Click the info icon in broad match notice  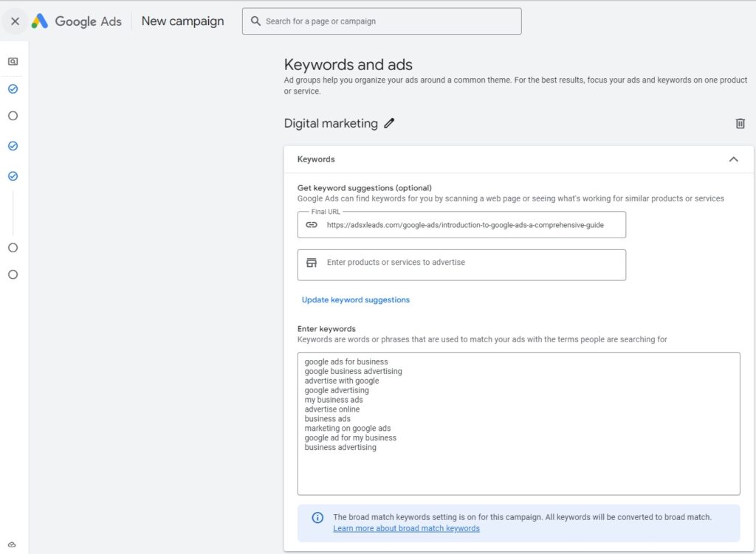(317, 518)
